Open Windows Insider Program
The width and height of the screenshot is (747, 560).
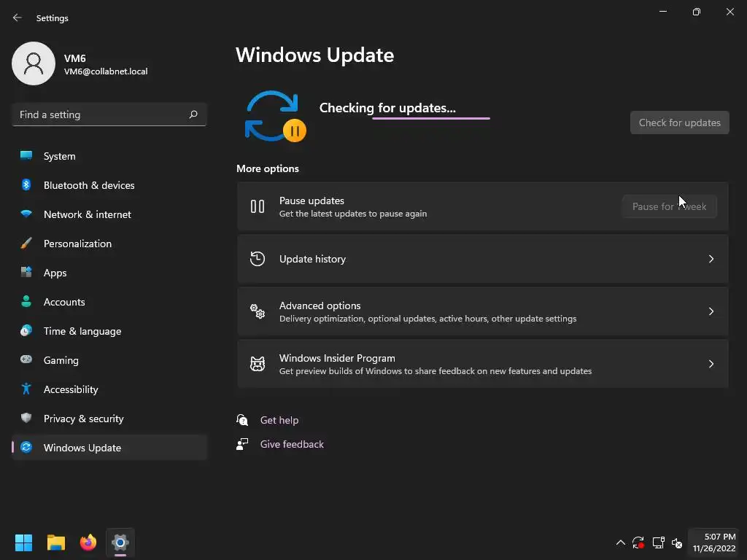483,364
